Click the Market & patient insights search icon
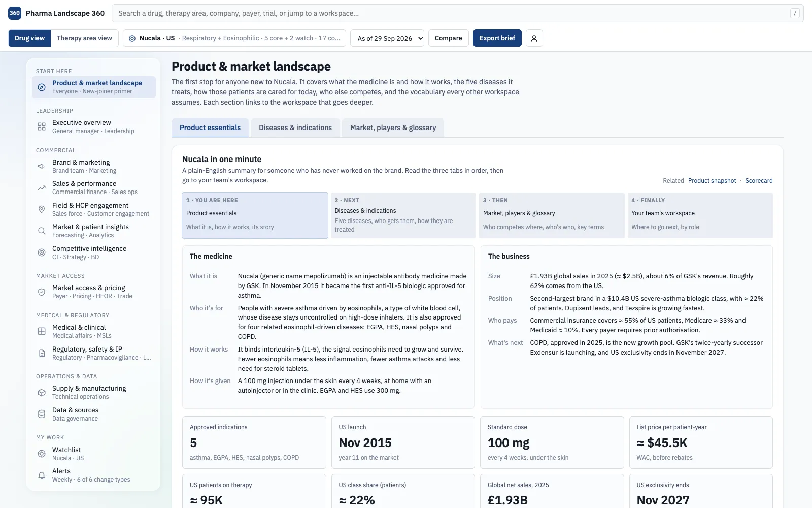Viewport: 812px width, 508px height. pyautogui.click(x=42, y=231)
